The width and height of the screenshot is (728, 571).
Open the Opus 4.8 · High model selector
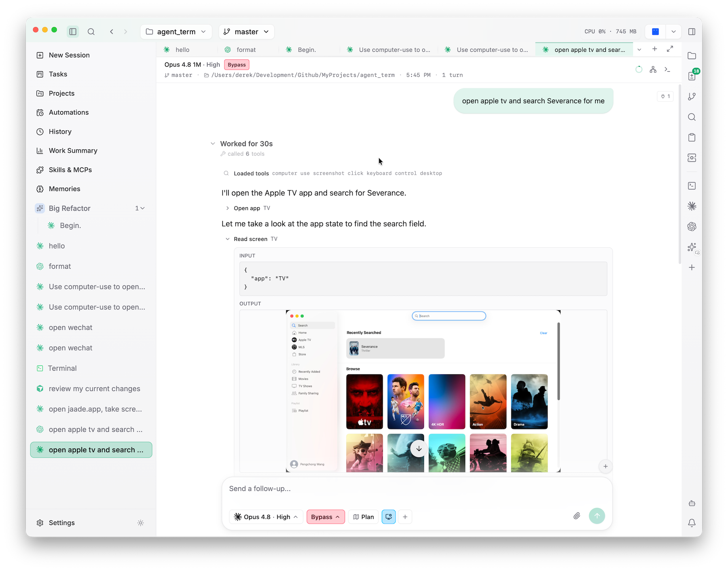tap(266, 517)
